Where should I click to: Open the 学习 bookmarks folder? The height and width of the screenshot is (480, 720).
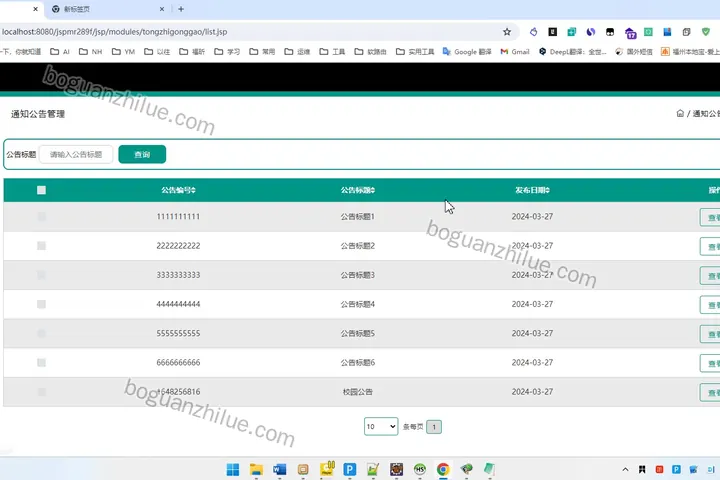[227, 51]
